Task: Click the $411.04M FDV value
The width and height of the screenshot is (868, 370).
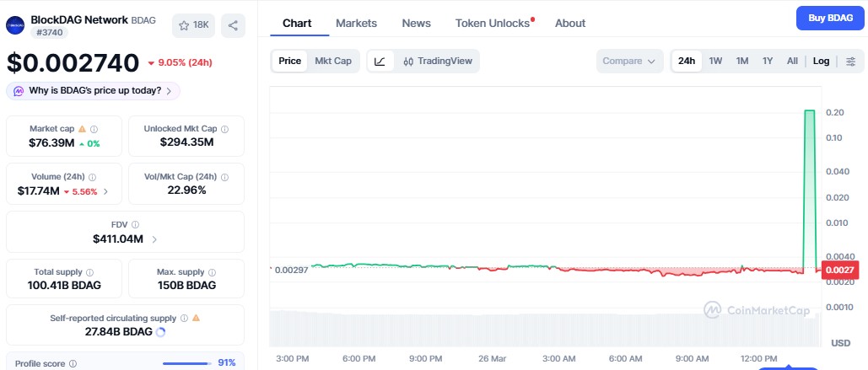Action: coord(118,239)
